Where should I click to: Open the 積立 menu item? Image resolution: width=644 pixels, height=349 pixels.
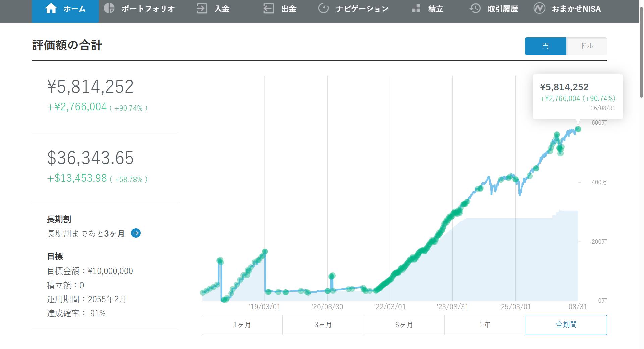pyautogui.click(x=428, y=9)
